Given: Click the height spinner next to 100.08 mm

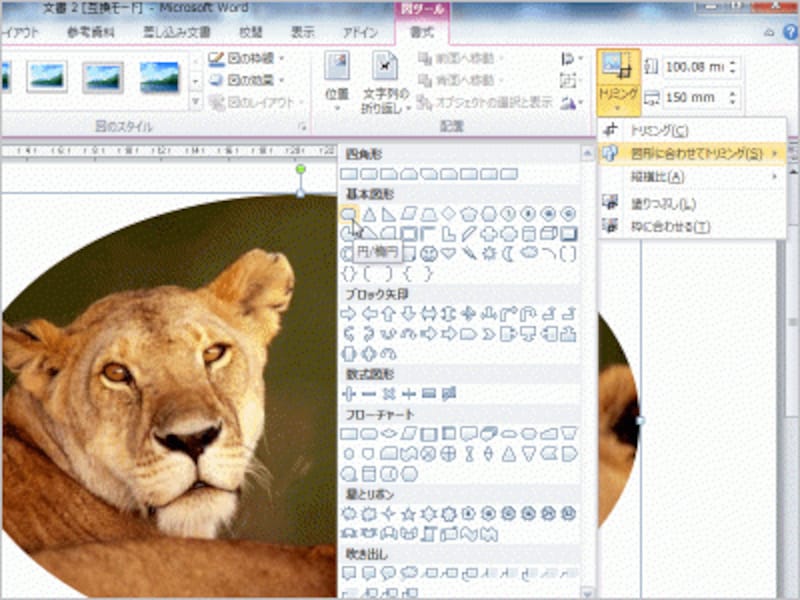Looking at the screenshot, I should (x=733, y=67).
